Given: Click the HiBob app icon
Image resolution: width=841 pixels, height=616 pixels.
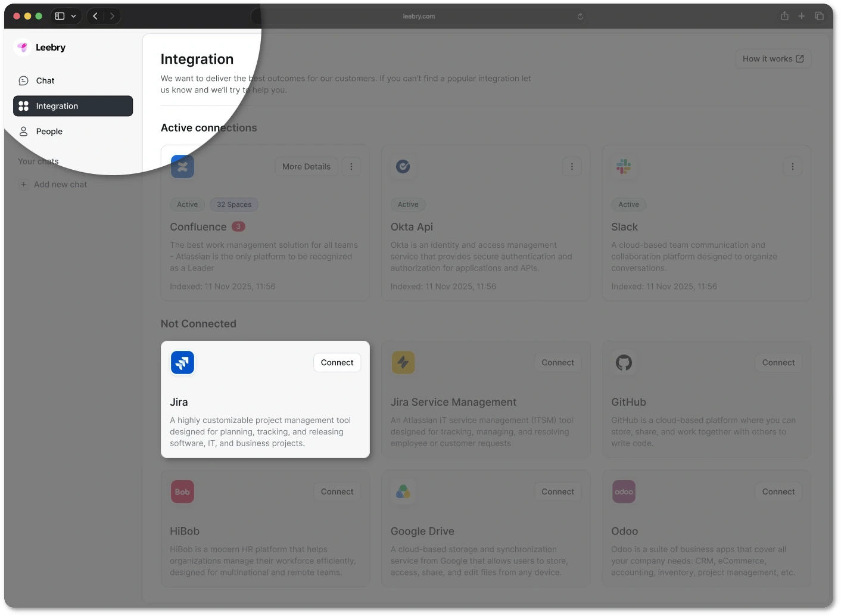Looking at the screenshot, I should (x=182, y=491).
